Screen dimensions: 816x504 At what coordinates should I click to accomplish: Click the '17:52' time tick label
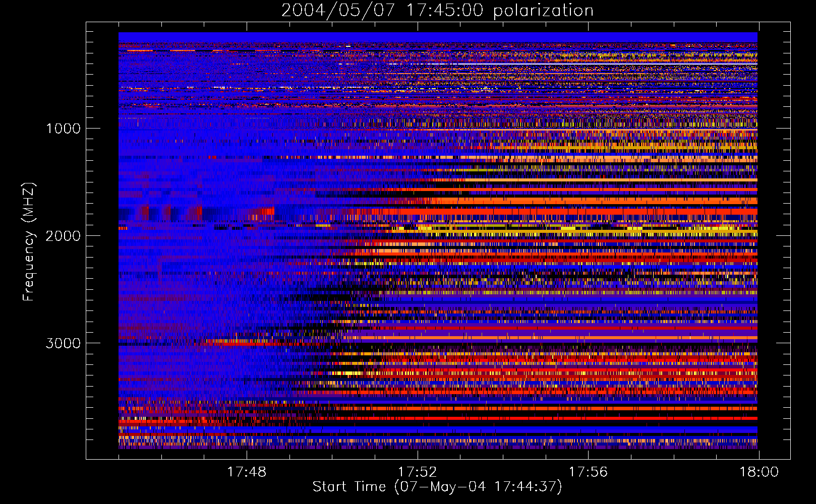point(417,472)
